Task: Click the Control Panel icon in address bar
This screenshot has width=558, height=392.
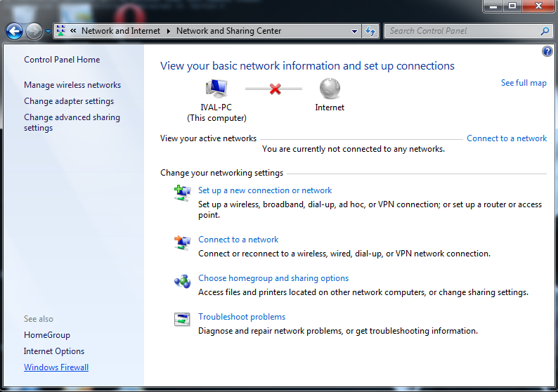Action: pos(61,31)
